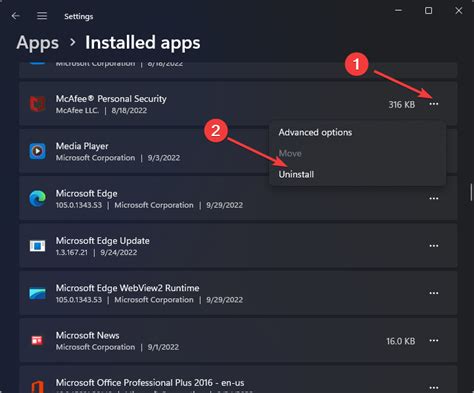Screen dimensions: 474x393
Task: Click the McAfee shield app icon
Action: [37, 104]
